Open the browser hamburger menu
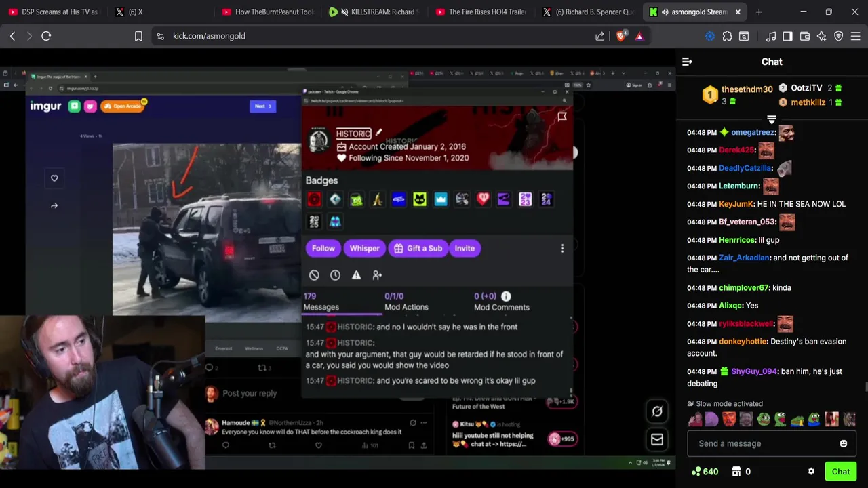 click(x=856, y=36)
